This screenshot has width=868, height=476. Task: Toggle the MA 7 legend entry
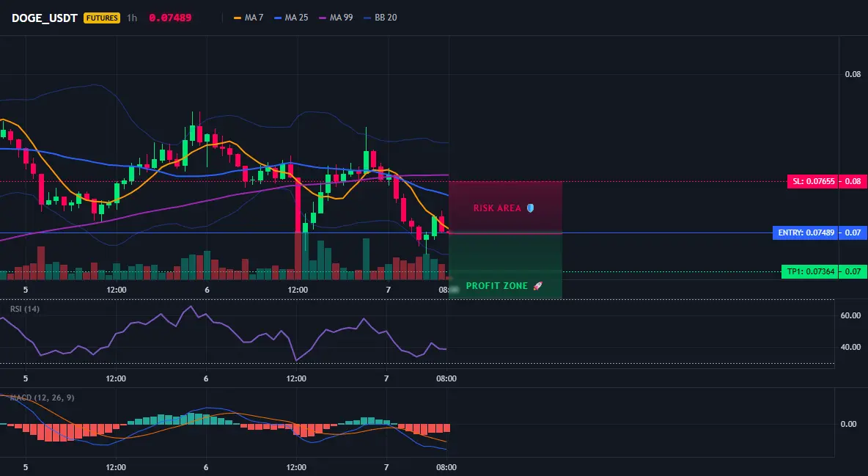coord(249,18)
